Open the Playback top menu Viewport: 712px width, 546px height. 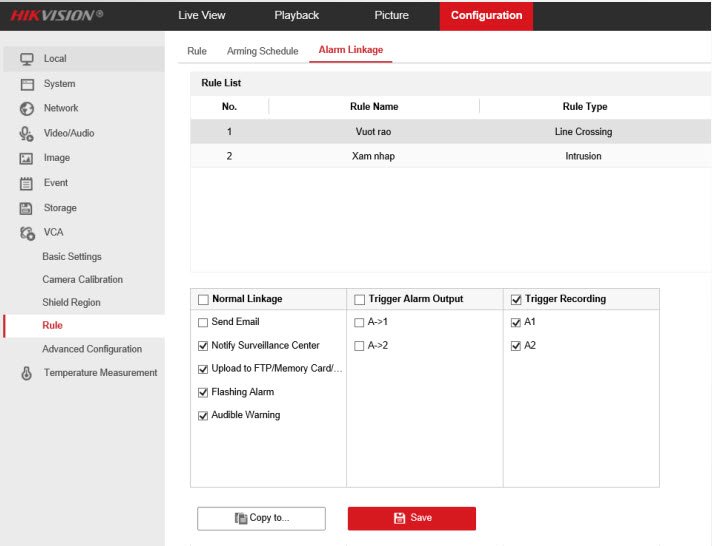[296, 16]
